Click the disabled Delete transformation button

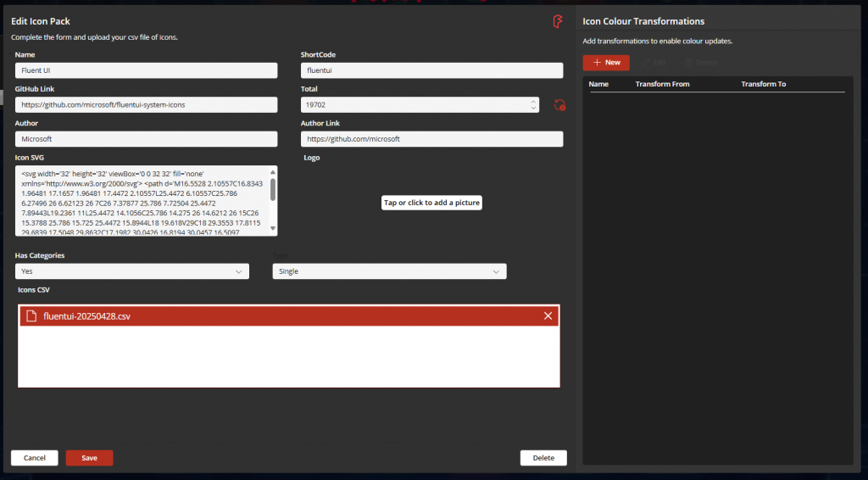701,63
